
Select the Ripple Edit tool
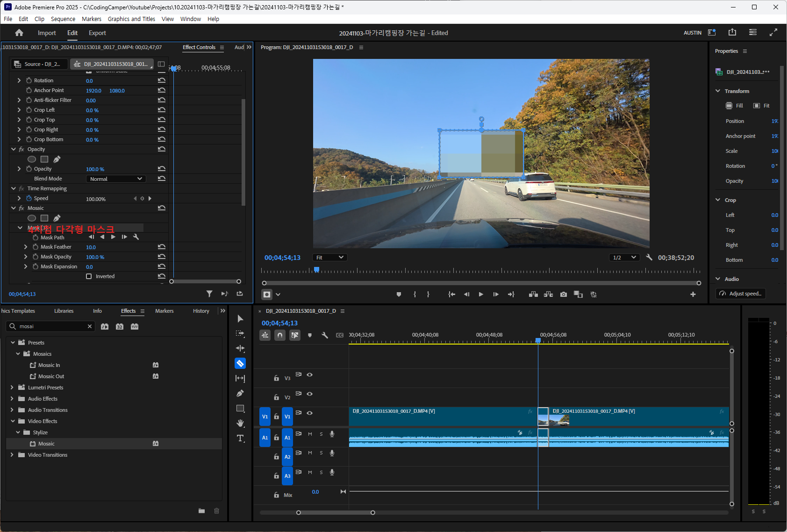(x=240, y=348)
